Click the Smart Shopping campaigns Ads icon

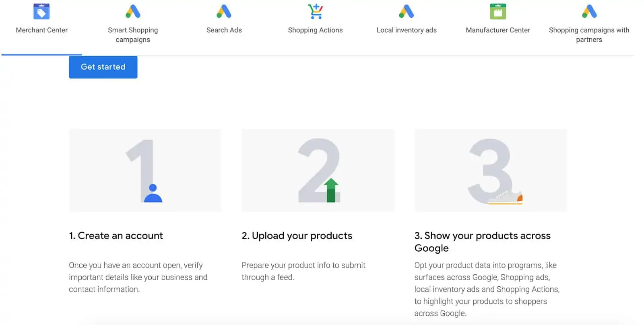tap(133, 12)
